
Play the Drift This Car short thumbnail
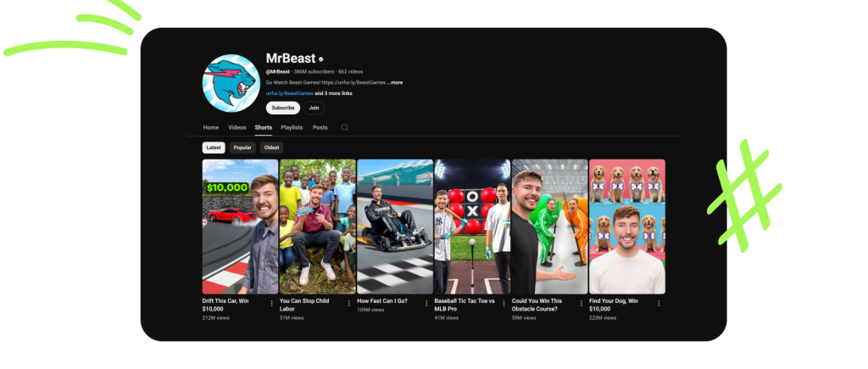[240, 226]
